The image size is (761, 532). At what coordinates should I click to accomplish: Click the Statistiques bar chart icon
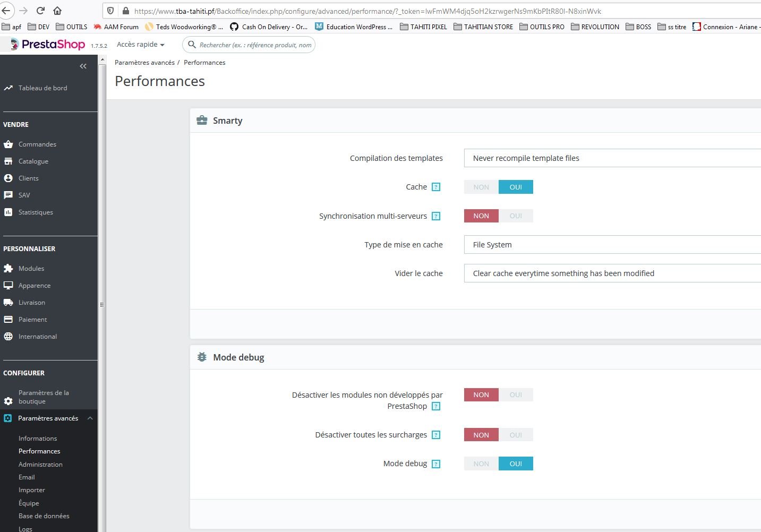click(x=8, y=212)
